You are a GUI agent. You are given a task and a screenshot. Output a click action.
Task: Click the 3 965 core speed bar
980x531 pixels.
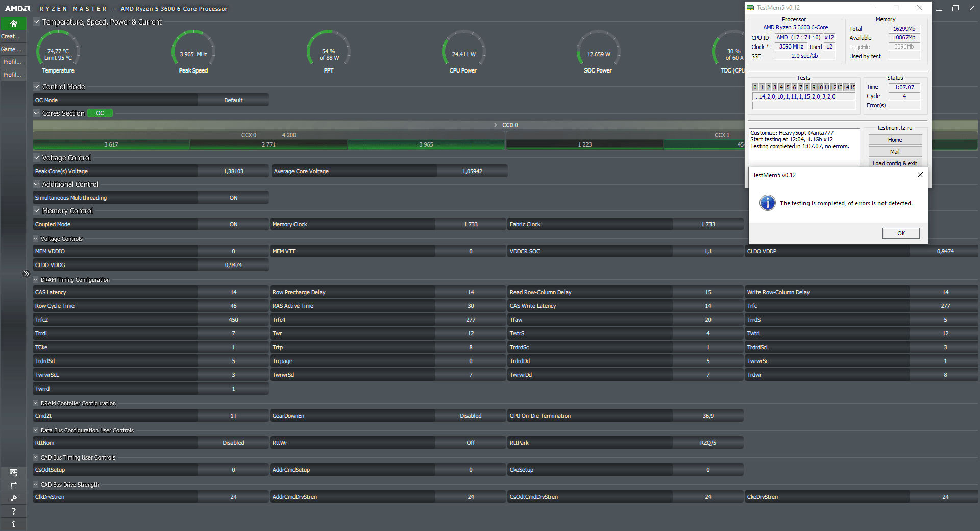[426, 144]
